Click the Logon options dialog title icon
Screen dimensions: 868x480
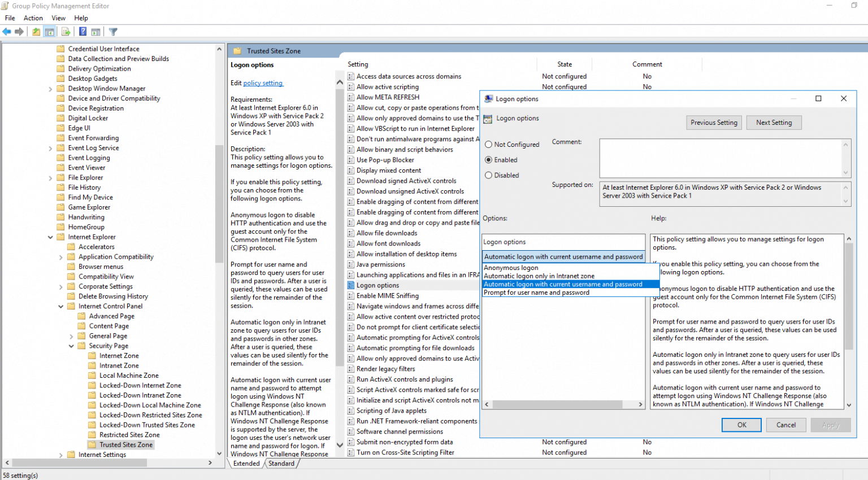489,99
